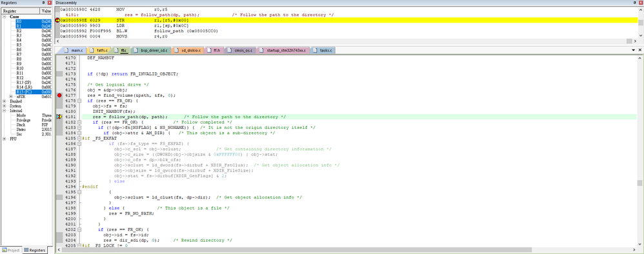The height and width of the screenshot is (254, 644).
Task: Expand the System register group
Action: point(5,106)
